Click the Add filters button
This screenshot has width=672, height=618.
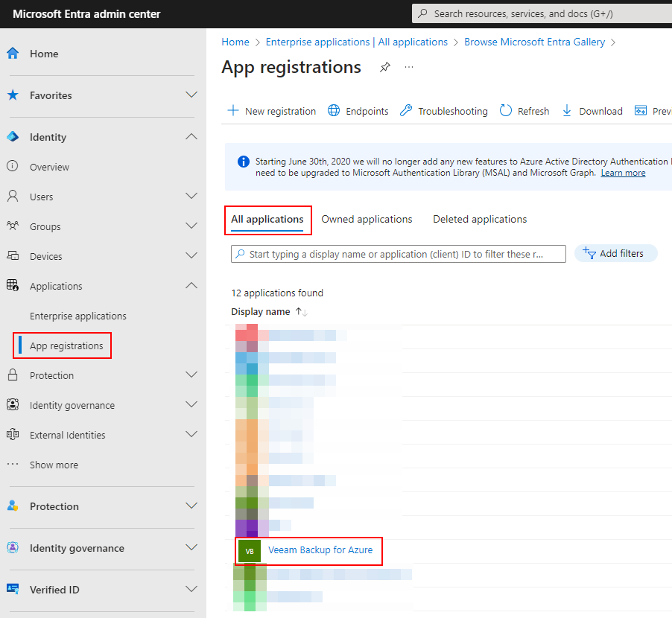(x=615, y=254)
